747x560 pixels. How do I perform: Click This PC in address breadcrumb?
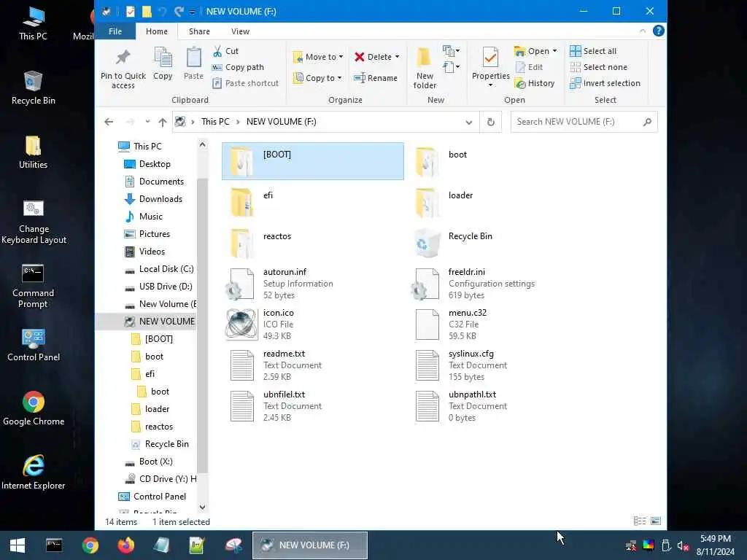pos(215,122)
